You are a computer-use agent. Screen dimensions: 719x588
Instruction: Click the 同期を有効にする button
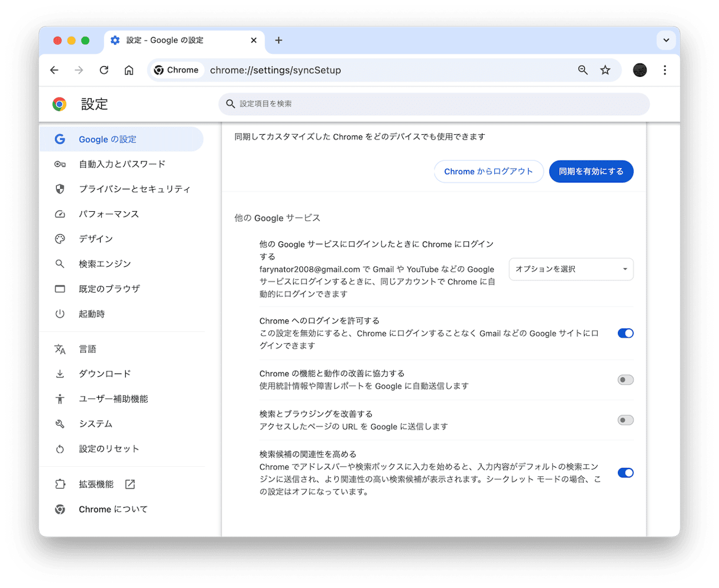591,172
